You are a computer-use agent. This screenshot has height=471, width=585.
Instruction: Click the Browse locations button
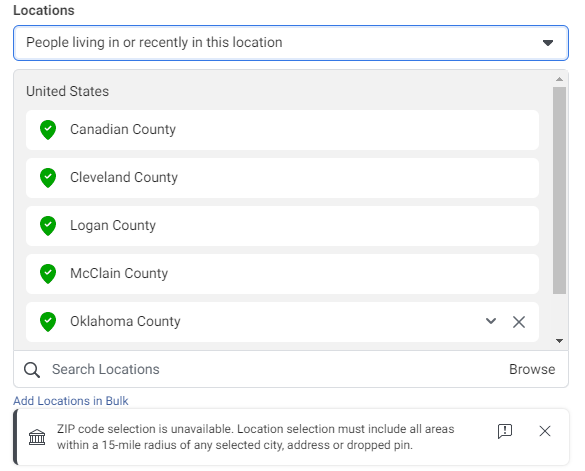pyautogui.click(x=532, y=369)
